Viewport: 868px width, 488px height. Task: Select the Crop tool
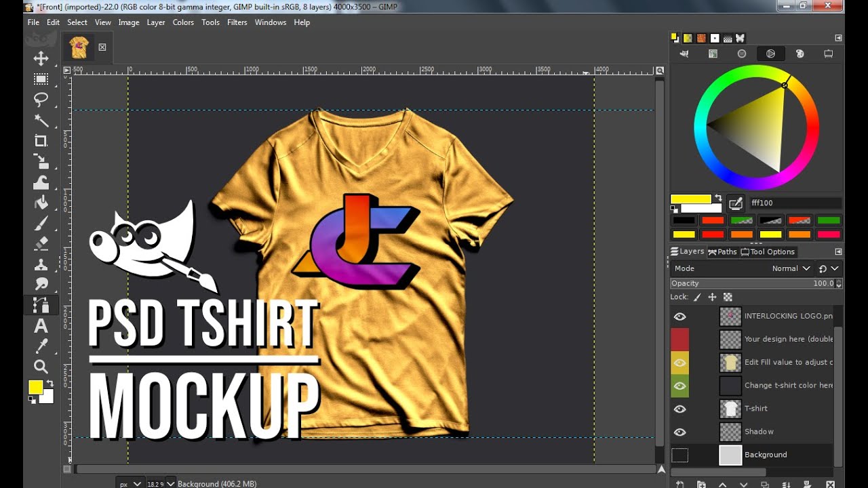point(41,141)
